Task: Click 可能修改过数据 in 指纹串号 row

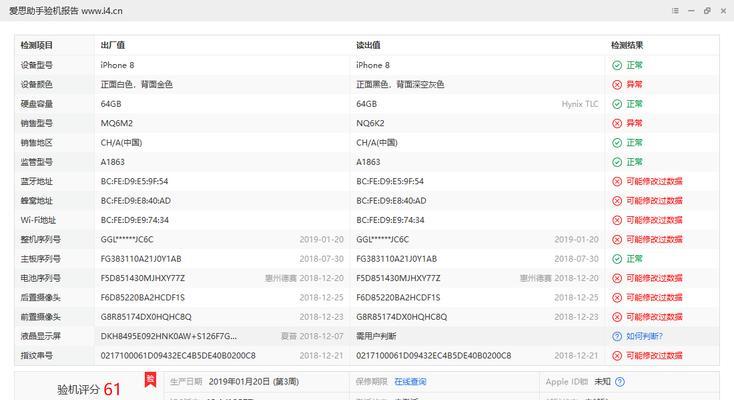Action: coord(654,356)
